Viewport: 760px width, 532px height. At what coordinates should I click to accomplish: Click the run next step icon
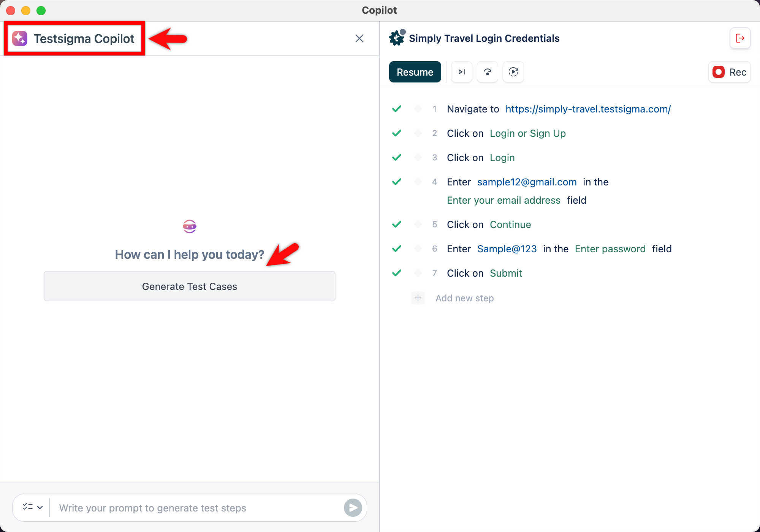click(x=461, y=72)
